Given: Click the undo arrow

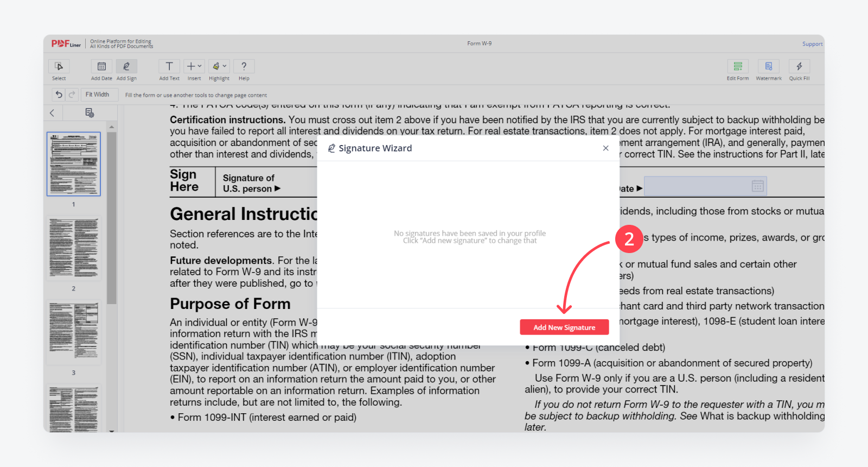Looking at the screenshot, I should coord(59,94).
